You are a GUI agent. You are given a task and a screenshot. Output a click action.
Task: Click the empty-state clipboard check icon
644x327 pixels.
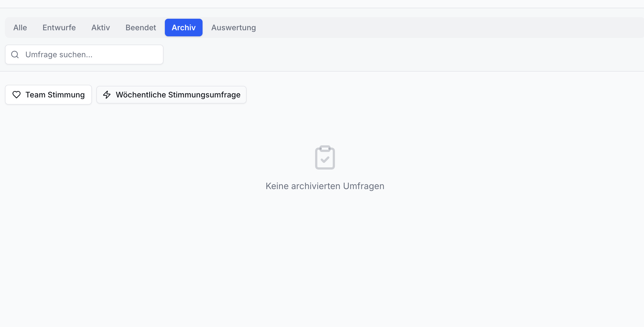pyautogui.click(x=325, y=157)
